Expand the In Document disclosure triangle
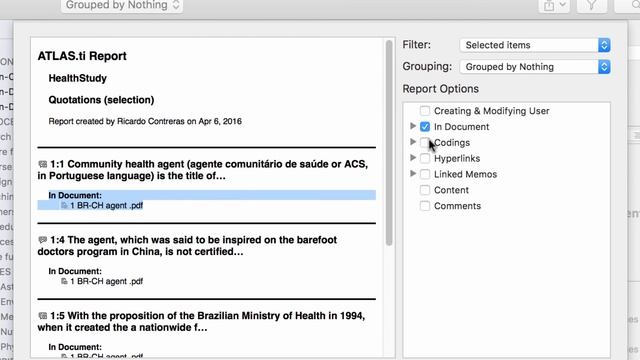Viewport: 640px width, 360px height. coord(413,126)
